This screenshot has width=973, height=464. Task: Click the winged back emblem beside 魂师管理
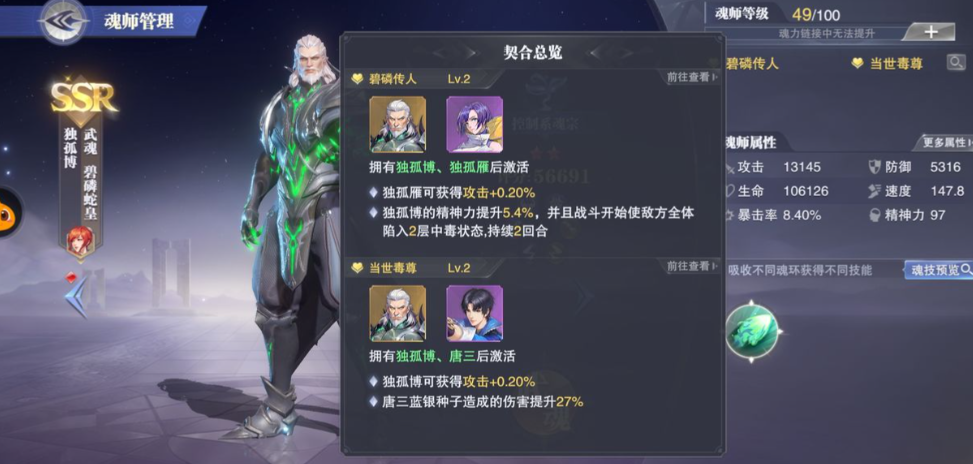tap(63, 21)
